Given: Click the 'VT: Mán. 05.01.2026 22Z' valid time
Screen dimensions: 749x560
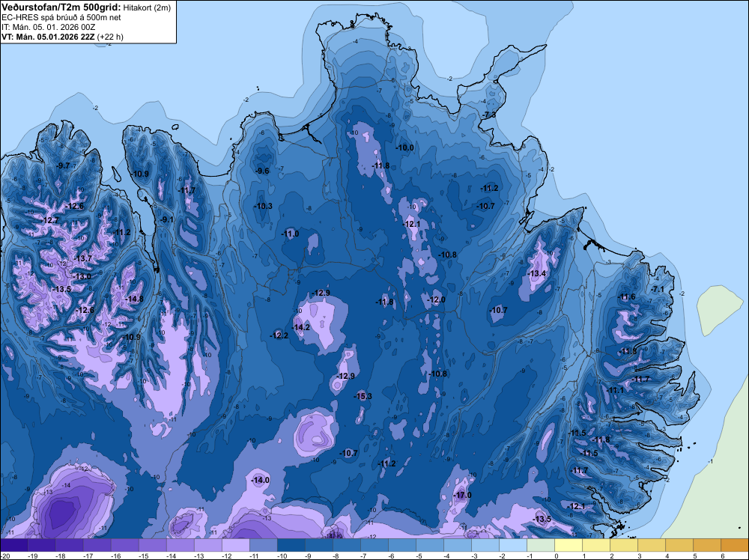Looking at the screenshot, I should (x=48, y=37).
